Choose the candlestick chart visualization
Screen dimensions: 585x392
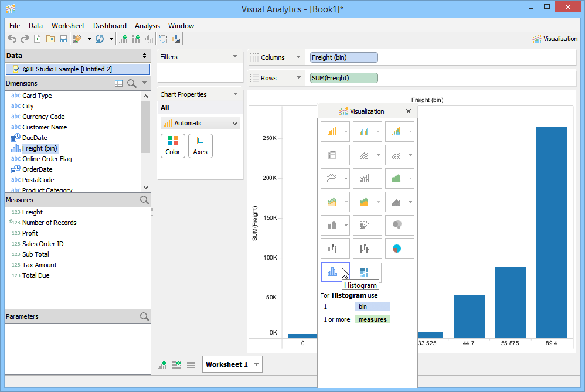[x=335, y=249]
